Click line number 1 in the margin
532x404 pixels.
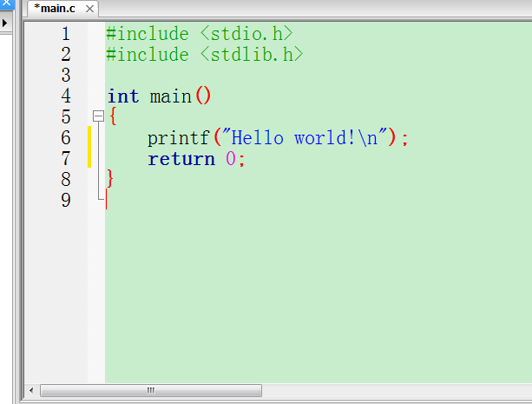click(x=66, y=34)
